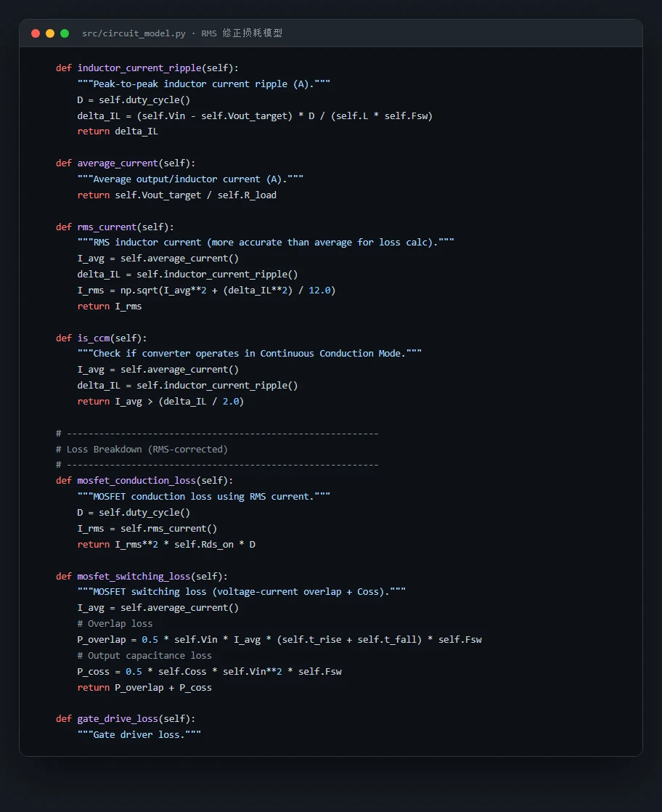This screenshot has width=662, height=812.
Task: Click the green maximize dot
Action: (65, 33)
